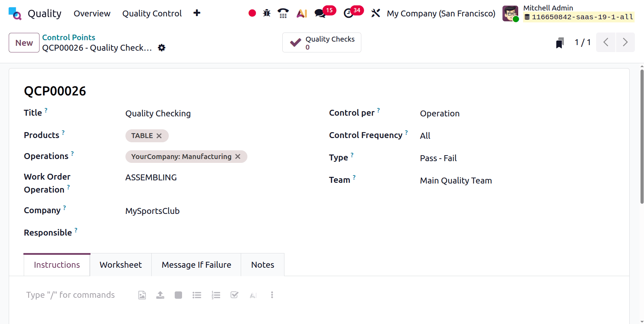
Task: Click upload file icon in editor toolbar
Action: click(160, 295)
